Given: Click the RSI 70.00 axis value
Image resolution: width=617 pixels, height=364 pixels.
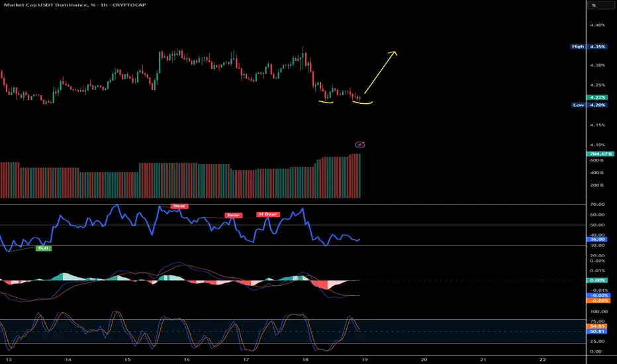Looking at the screenshot, I should click(x=597, y=205).
